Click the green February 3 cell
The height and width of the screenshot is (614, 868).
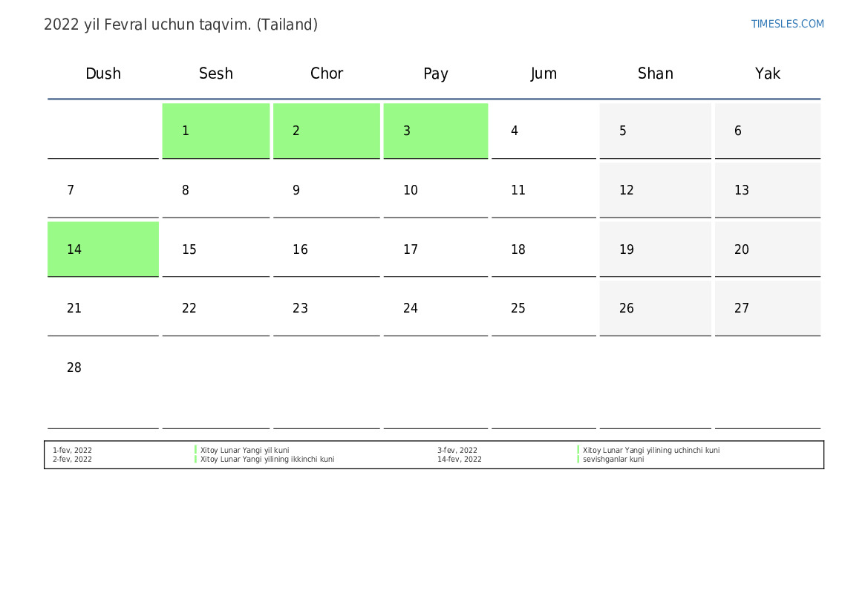pyautogui.click(x=435, y=131)
